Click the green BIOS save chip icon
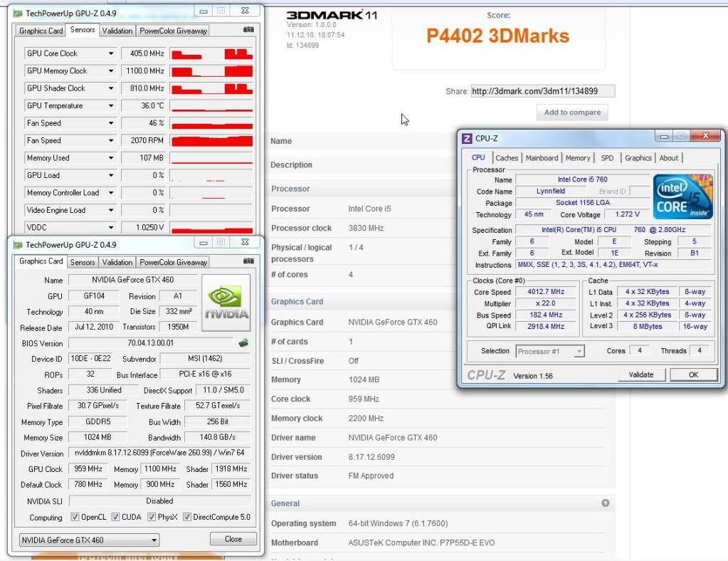Screen dimensions: 728x561 (x=243, y=343)
